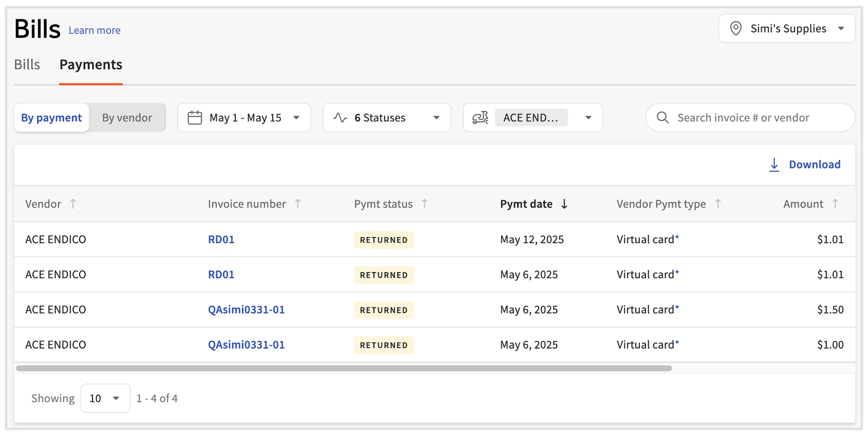Viewport: 868px width, 435px height.
Task: Select the By payment view toggle
Action: 51,118
